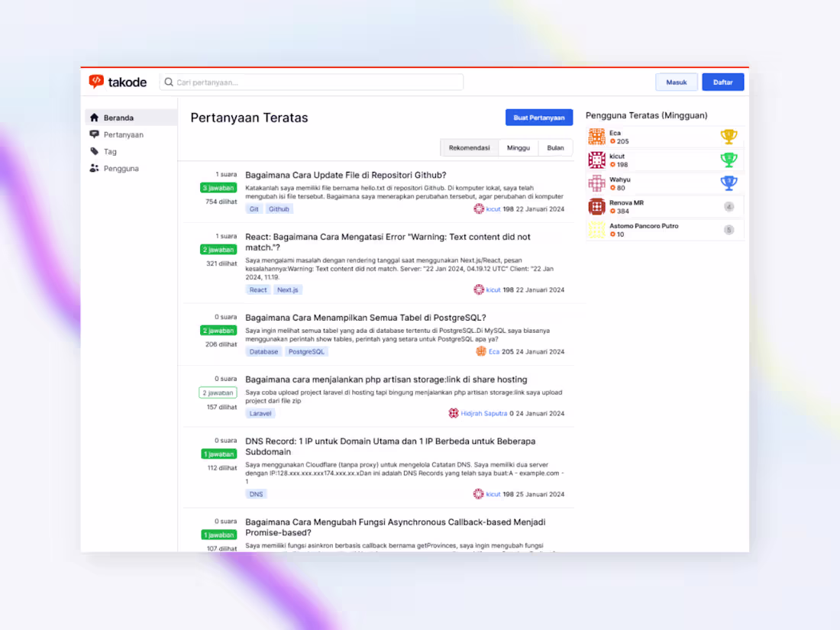Image resolution: width=840 pixels, height=630 pixels.
Task: Click into the Cari pertanyaan search field
Action: coord(312,82)
